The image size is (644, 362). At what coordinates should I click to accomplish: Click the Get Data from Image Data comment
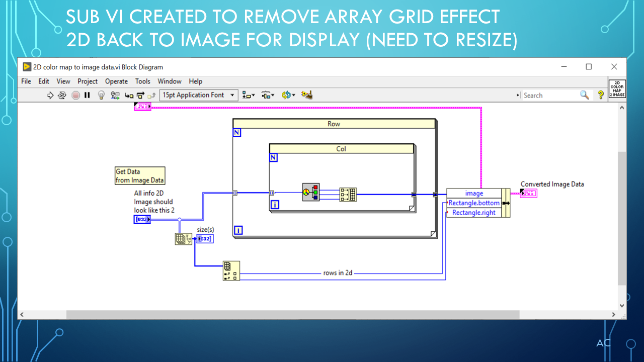pyautogui.click(x=140, y=176)
